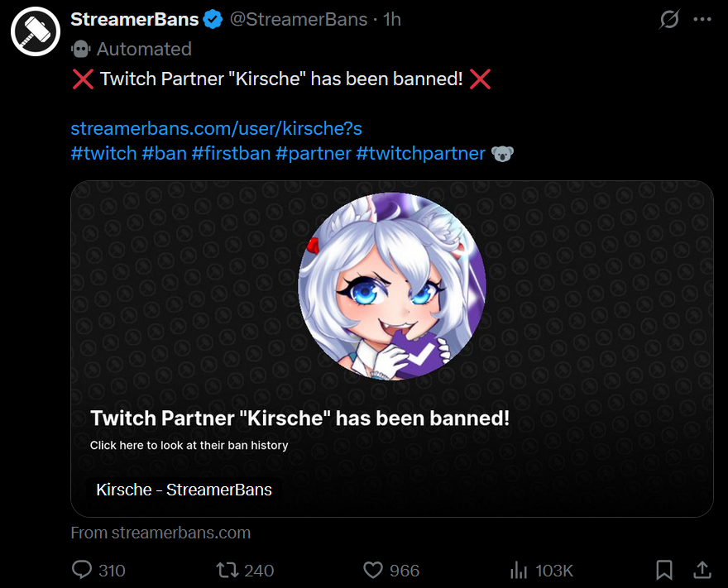Reply to the post via comment icon
Image resolution: width=728 pixels, height=588 pixels.
click(x=82, y=570)
